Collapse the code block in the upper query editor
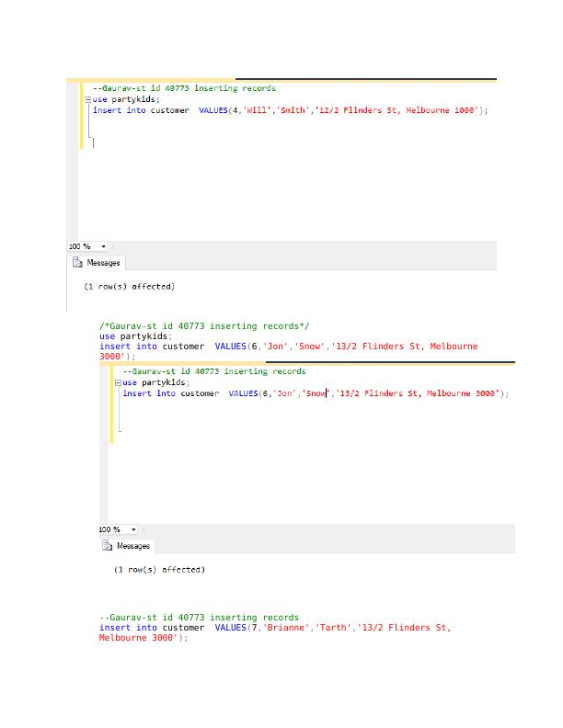The width and height of the screenshot is (563, 728). pos(87,99)
